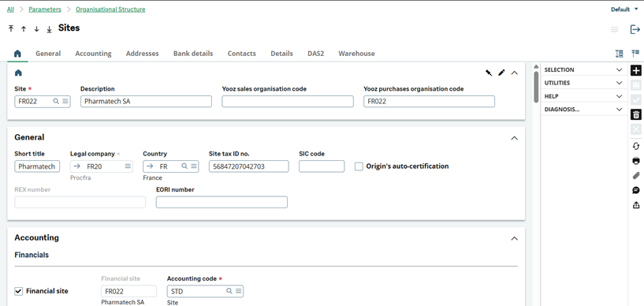644x306 pixels.
Task: Click the All breadcrumb link
Action: coord(10,9)
